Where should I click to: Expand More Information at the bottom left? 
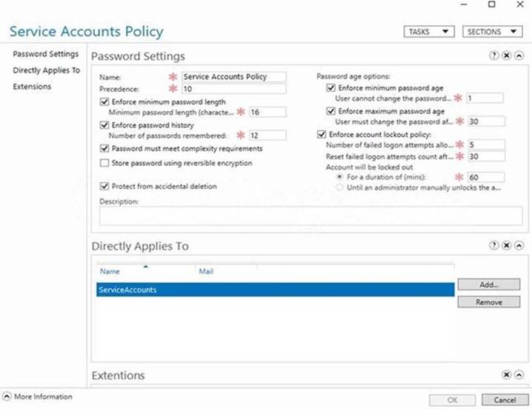(7, 396)
